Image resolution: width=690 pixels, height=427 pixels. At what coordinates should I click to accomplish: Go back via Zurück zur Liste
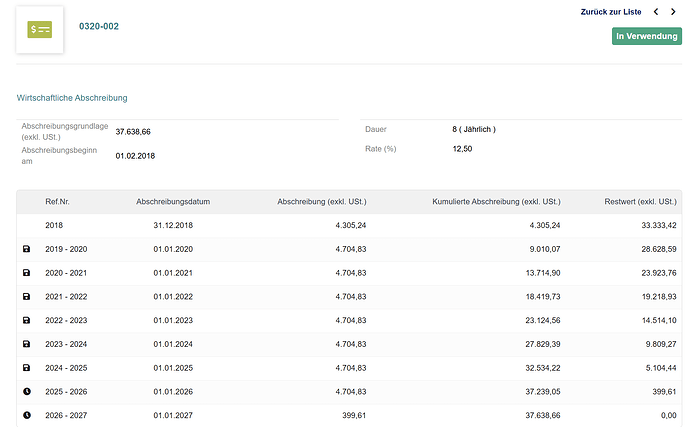(x=611, y=12)
